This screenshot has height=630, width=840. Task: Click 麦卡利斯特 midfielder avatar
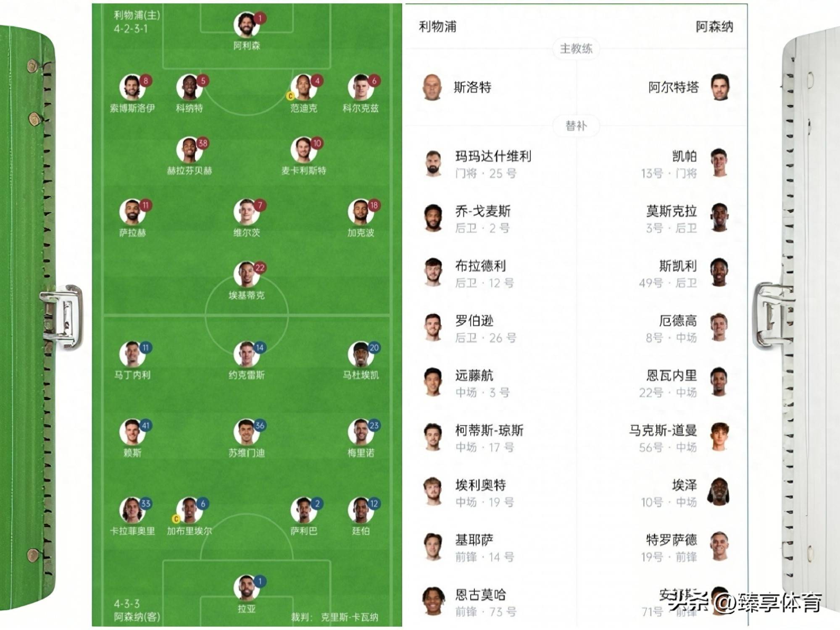point(303,150)
